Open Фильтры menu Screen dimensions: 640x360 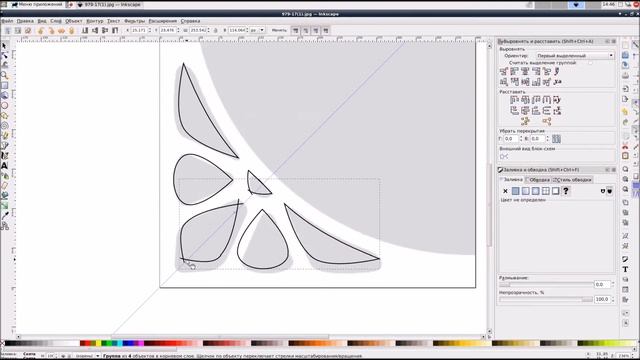134,21
